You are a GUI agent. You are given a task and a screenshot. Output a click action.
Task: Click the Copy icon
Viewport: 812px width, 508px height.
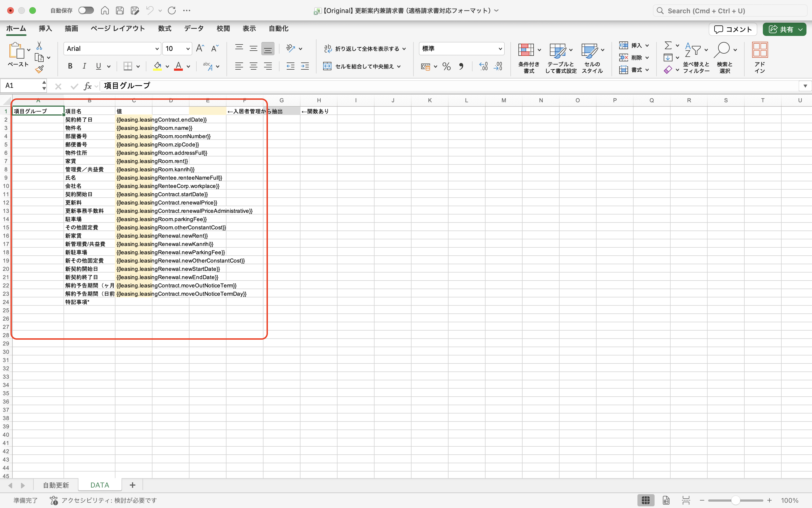[39, 58]
